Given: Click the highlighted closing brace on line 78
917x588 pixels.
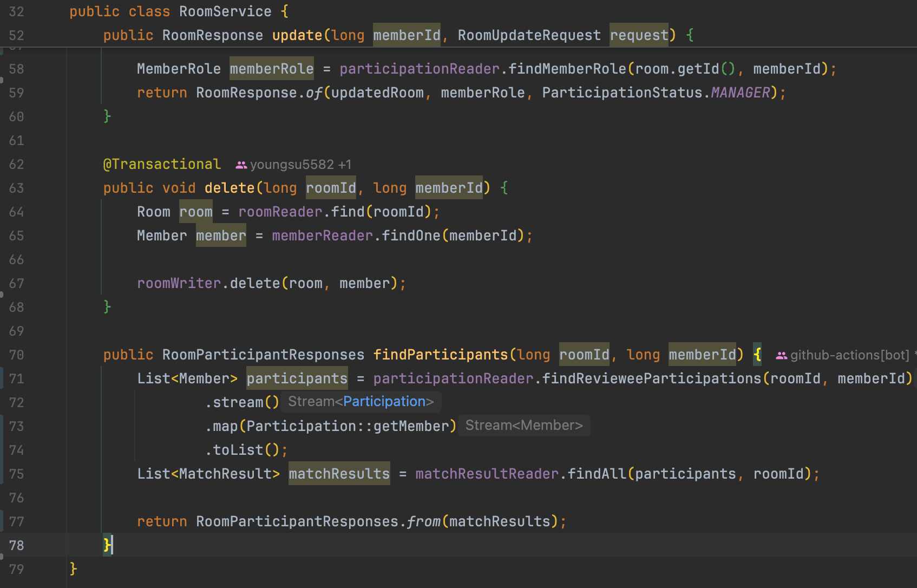Looking at the screenshot, I should click(107, 545).
